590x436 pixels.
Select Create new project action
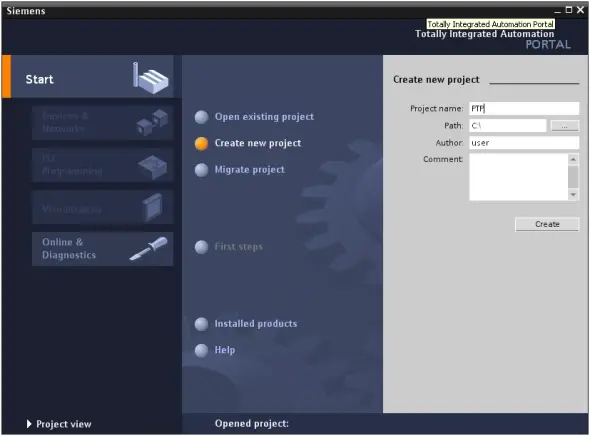tap(258, 143)
